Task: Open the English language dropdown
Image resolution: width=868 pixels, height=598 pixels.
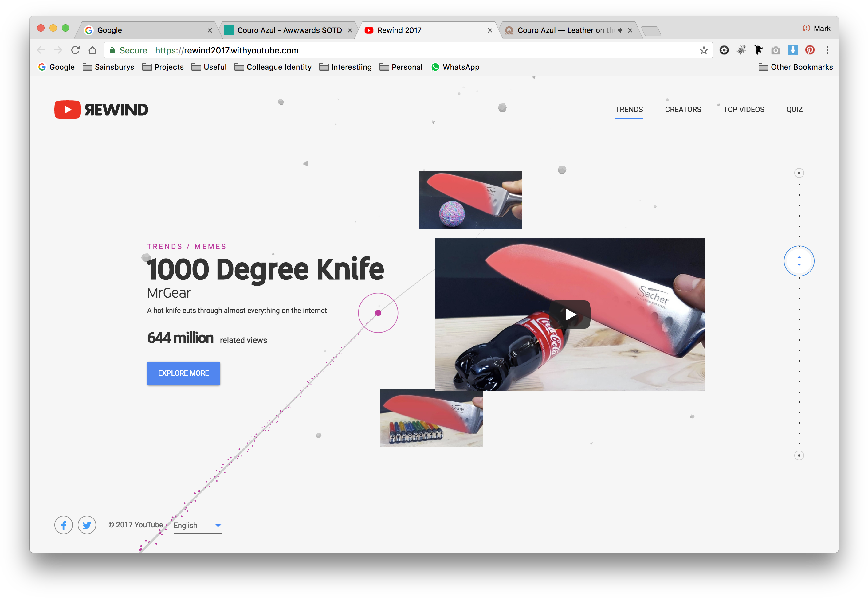Action: [x=197, y=525]
